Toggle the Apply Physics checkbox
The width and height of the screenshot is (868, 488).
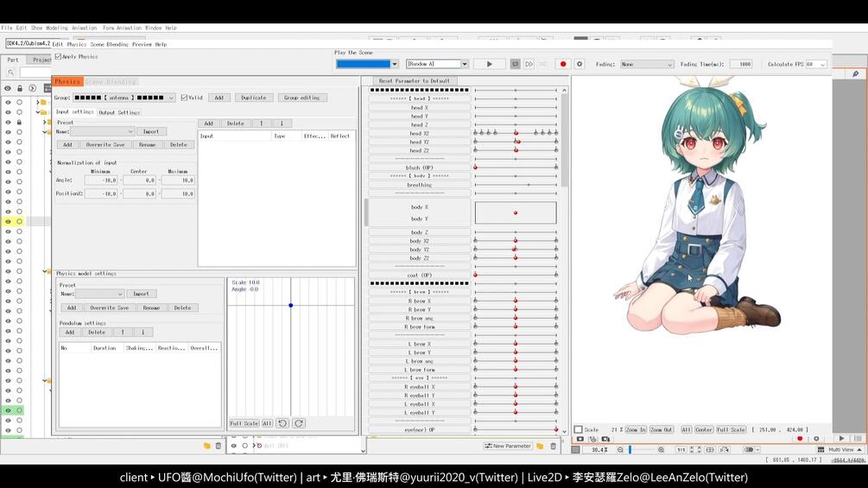click(58, 56)
